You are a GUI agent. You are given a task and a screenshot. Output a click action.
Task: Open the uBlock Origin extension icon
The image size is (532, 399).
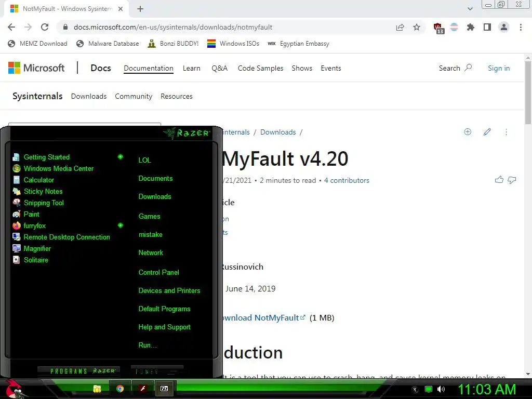point(438,28)
